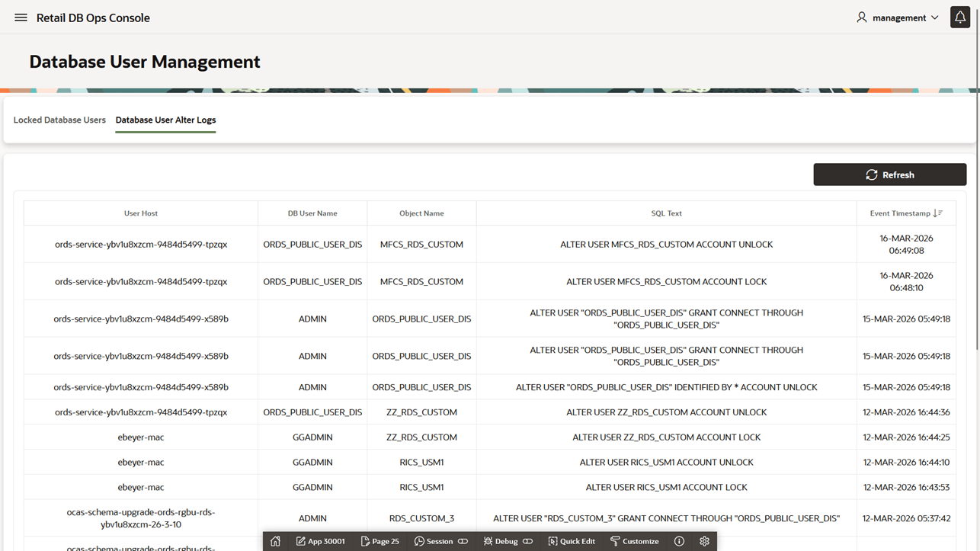Click SQL text IDENTIFIED BY * ACCOUNT UNLOCK
Screen dimensions: 980x551
pyautogui.click(x=666, y=387)
